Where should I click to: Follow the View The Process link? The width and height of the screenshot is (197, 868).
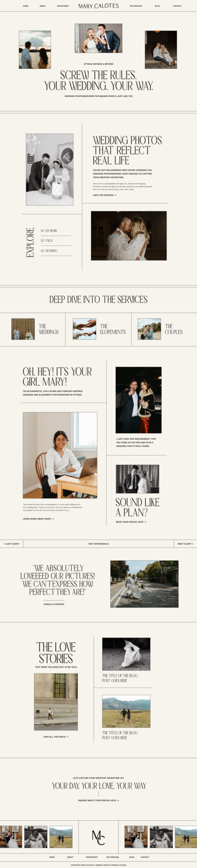pyautogui.click(x=104, y=195)
